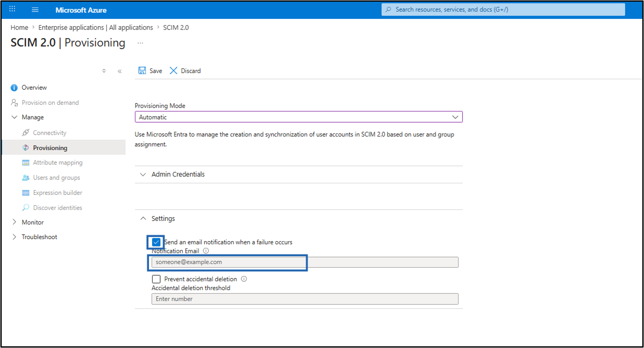
Task: Click the 'Provisioning Mode' label text
Action: coord(160,106)
